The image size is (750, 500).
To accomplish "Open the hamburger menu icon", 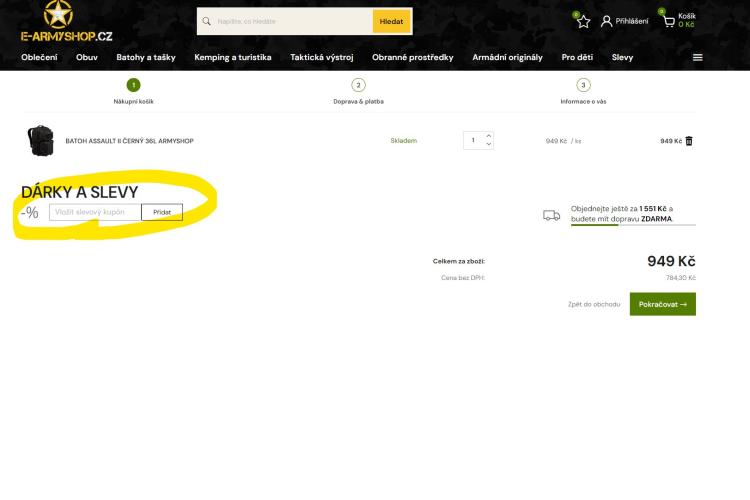I will click(x=697, y=57).
